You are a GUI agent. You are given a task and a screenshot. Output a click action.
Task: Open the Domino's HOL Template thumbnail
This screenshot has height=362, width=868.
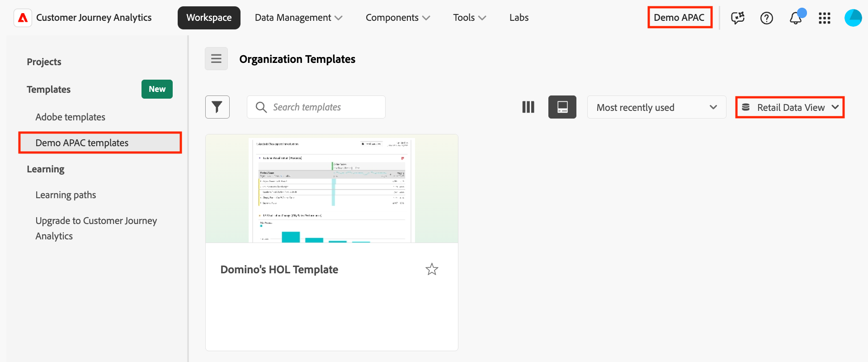click(332, 189)
